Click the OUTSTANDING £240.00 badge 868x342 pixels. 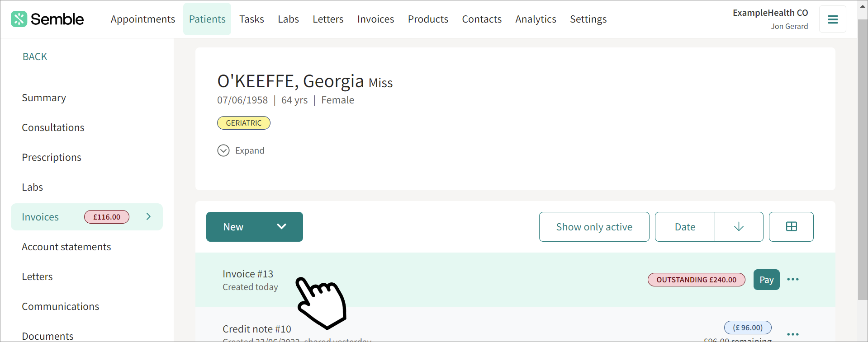click(696, 280)
